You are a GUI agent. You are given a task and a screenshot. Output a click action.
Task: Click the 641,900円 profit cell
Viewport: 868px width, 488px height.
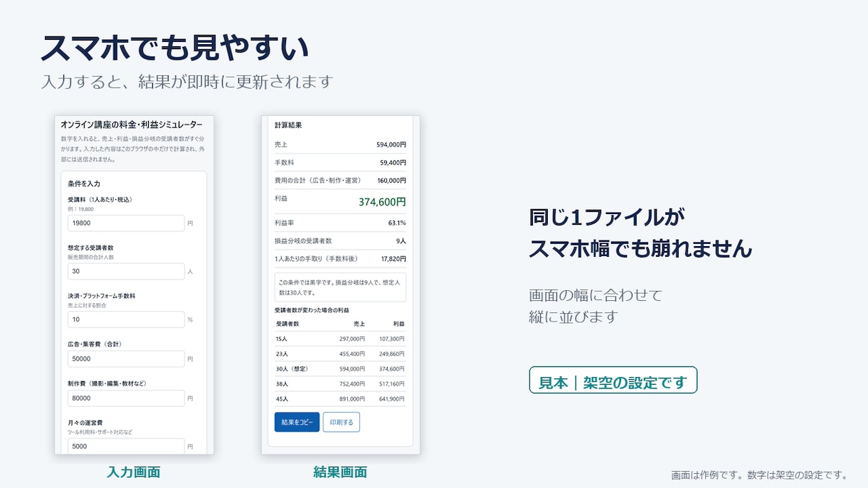pyautogui.click(x=392, y=398)
